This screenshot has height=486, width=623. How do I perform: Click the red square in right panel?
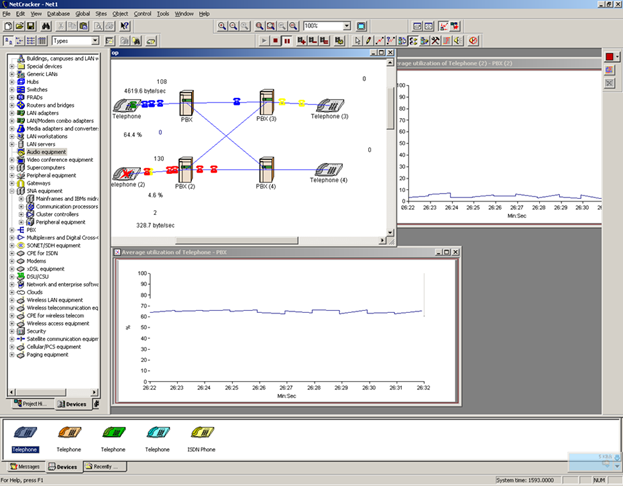coord(609,56)
